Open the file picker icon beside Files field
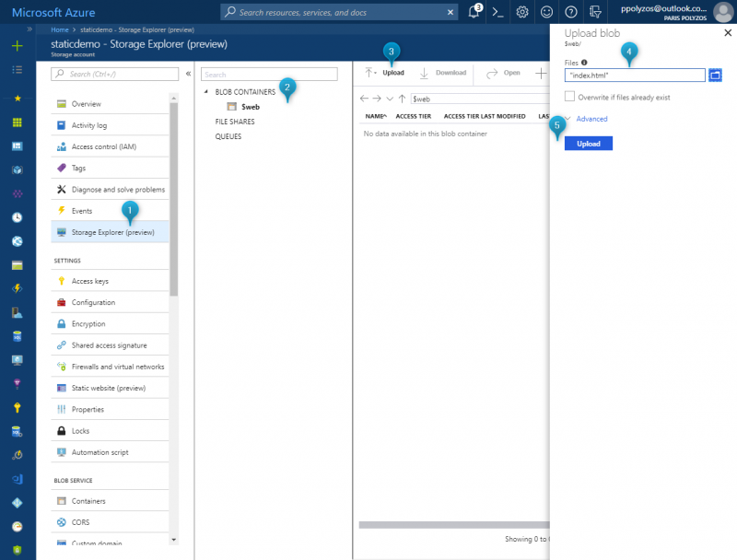The image size is (737, 560). coord(716,75)
